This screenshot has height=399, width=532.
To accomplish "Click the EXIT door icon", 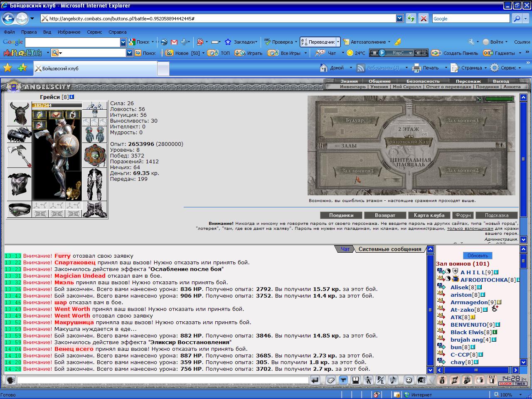I will [x=492, y=380].
